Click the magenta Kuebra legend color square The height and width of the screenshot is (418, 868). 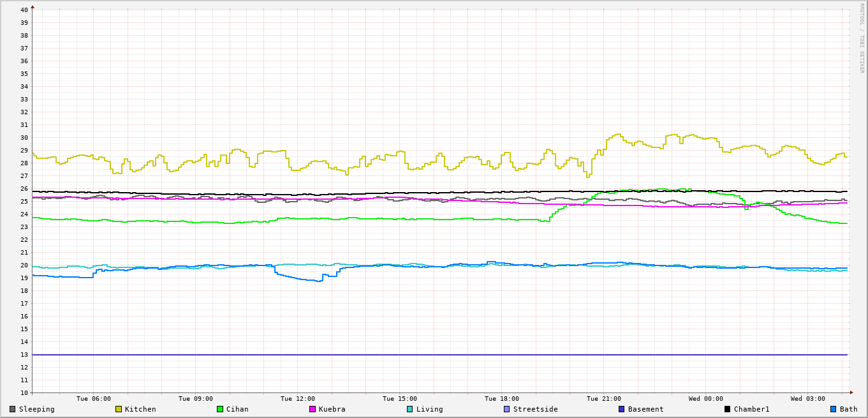point(313,409)
